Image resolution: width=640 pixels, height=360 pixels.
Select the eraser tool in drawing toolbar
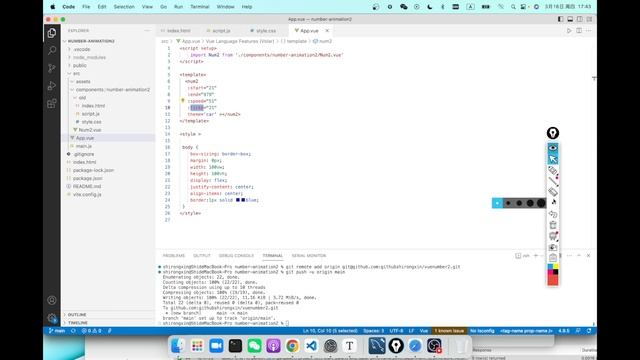tap(553, 192)
